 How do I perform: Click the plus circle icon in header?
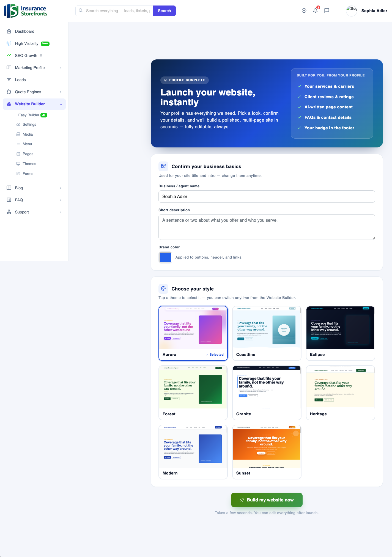pyautogui.click(x=304, y=10)
